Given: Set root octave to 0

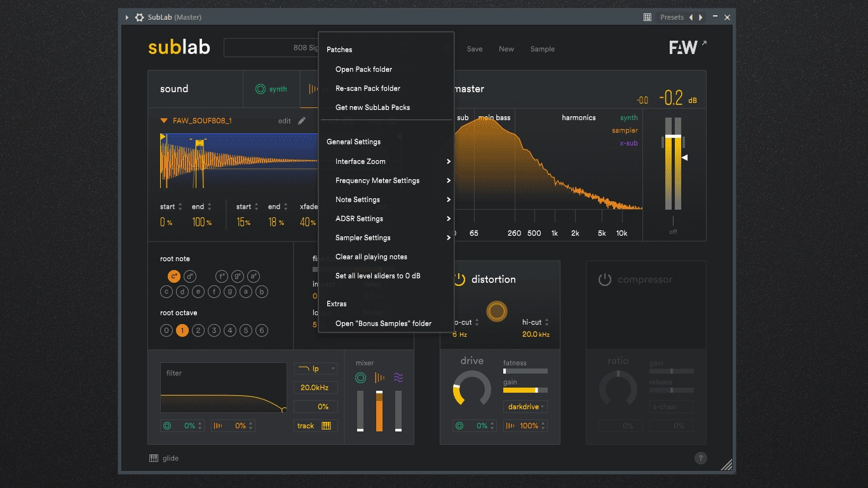Looking at the screenshot, I should click(166, 330).
